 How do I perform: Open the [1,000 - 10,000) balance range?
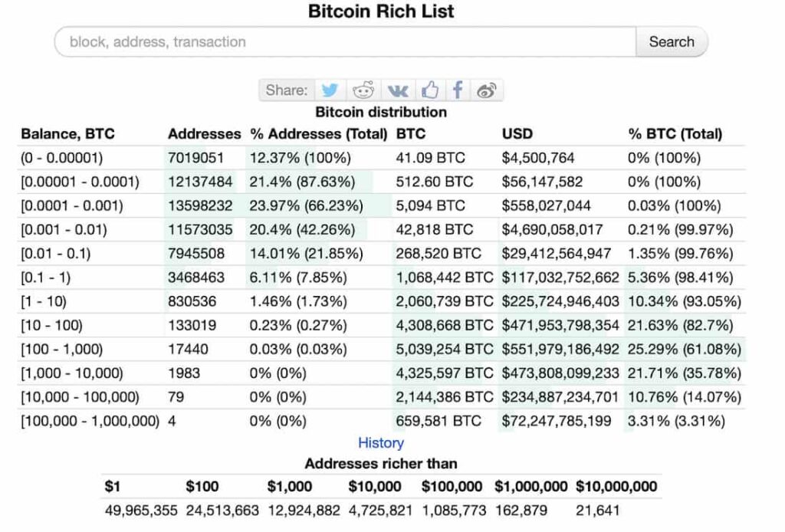(x=69, y=373)
